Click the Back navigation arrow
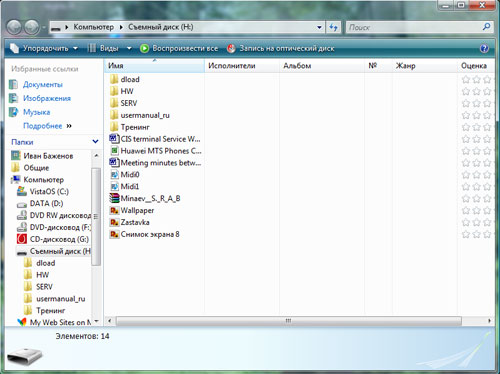 tap(14, 27)
